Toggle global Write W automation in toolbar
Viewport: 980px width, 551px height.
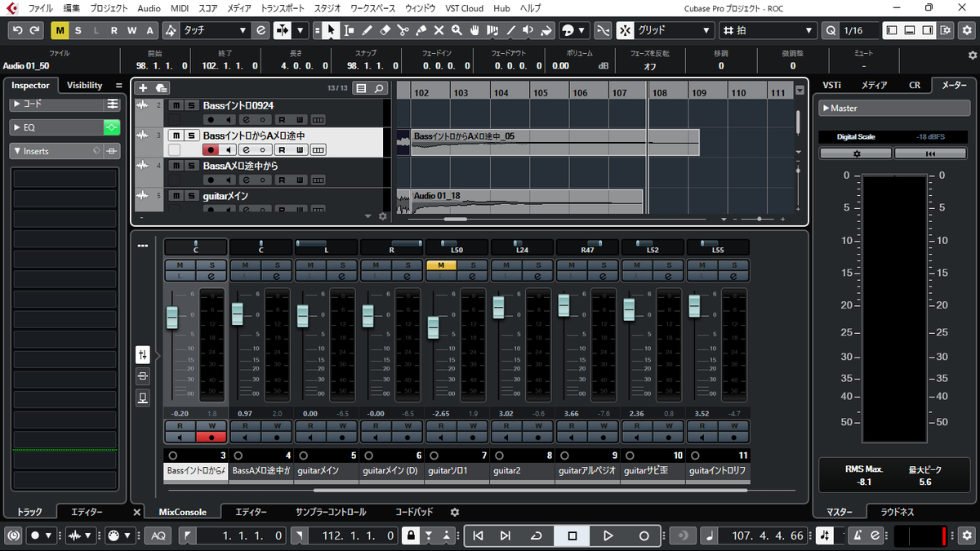pos(131,30)
